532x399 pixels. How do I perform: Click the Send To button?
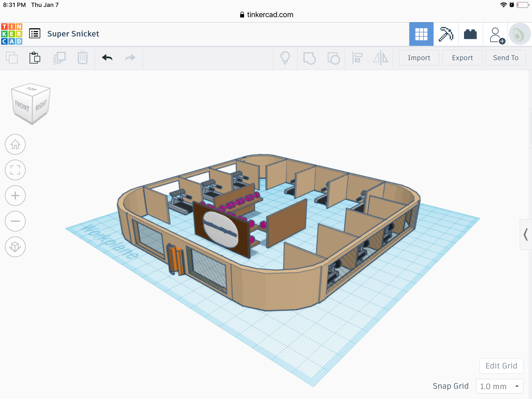[506, 58]
